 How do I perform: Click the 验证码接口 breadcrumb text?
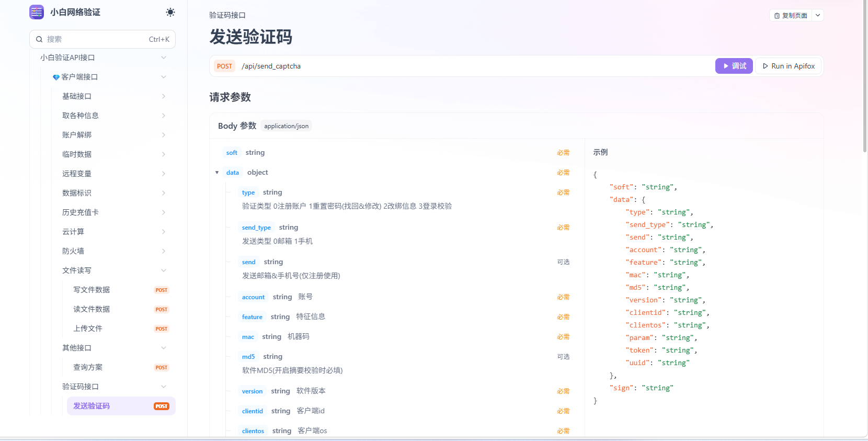(x=227, y=15)
